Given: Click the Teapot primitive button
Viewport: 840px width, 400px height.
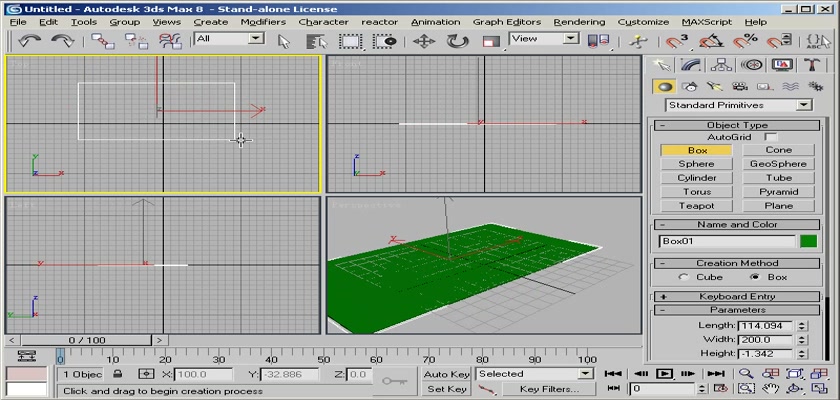Looking at the screenshot, I should (696, 206).
